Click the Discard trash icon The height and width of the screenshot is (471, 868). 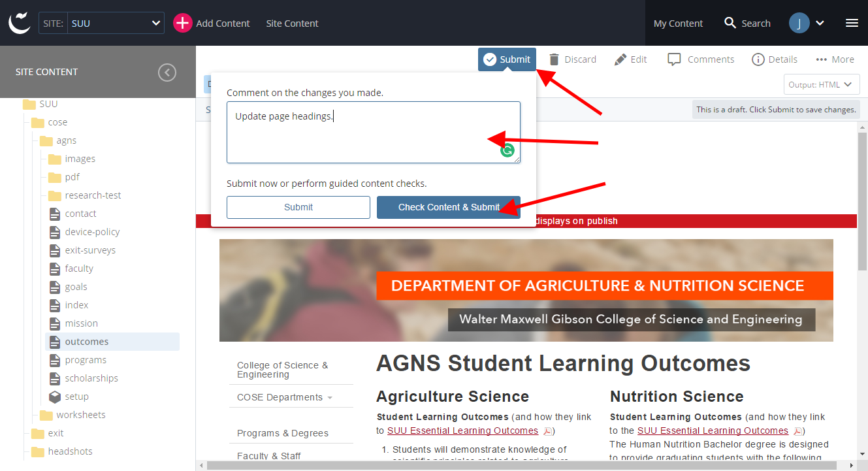(x=554, y=59)
